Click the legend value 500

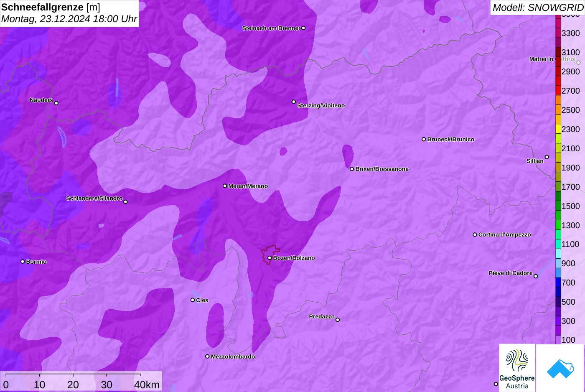568,302
